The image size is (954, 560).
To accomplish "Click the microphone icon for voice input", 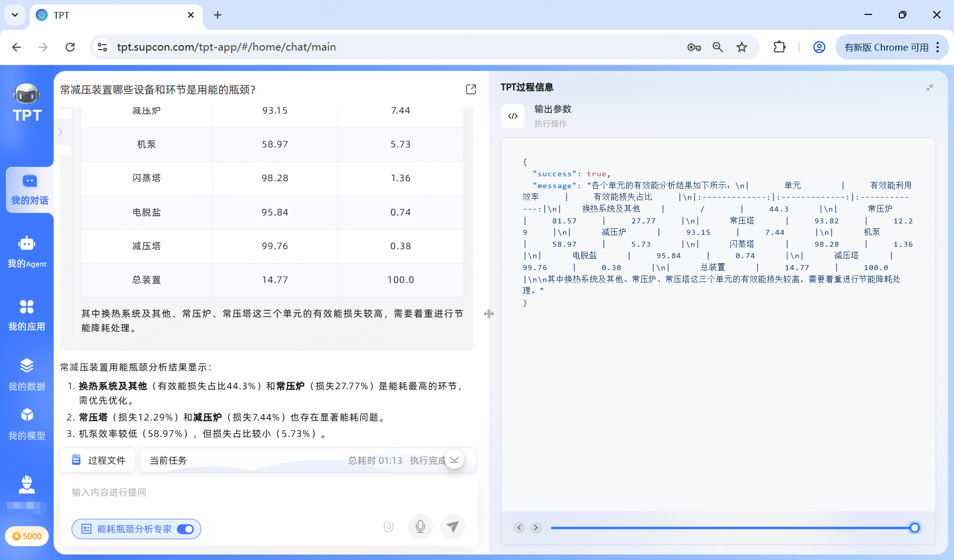I will 420,526.
